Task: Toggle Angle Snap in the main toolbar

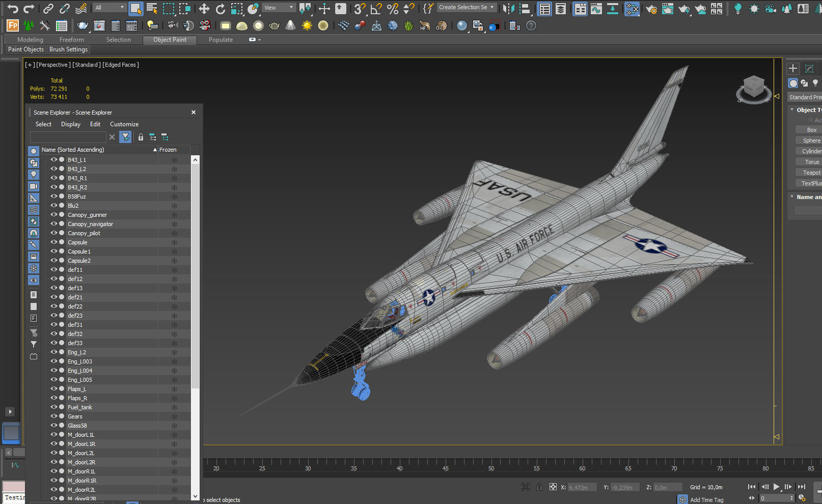Action: point(376,8)
